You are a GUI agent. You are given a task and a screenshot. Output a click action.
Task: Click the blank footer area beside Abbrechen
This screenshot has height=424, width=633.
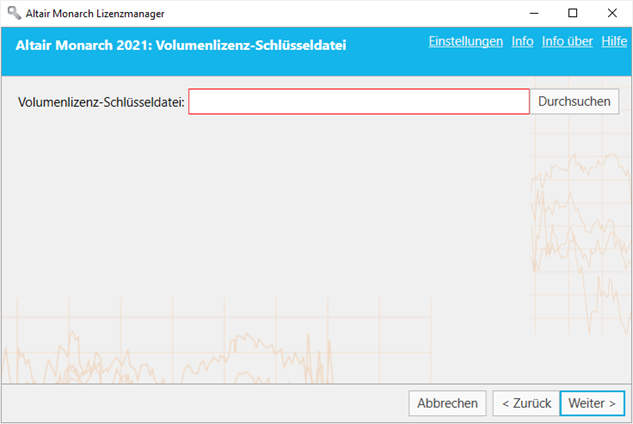click(x=202, y=403)
